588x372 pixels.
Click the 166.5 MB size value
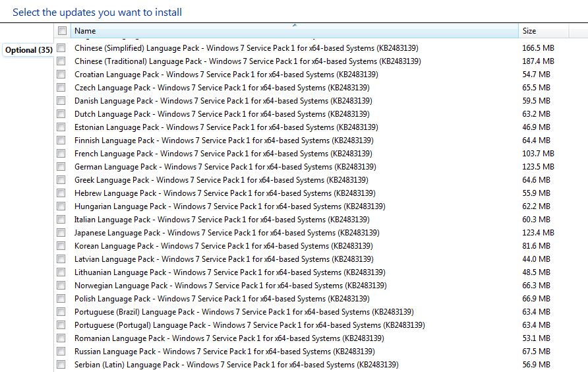click(538, 48)
